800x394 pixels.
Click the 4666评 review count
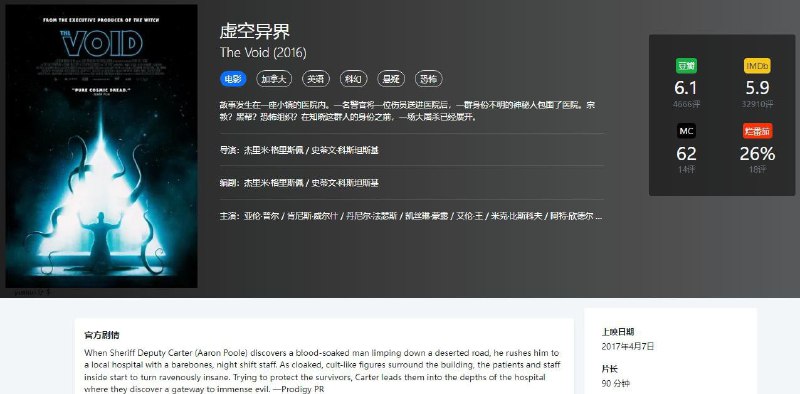[686, 105]
